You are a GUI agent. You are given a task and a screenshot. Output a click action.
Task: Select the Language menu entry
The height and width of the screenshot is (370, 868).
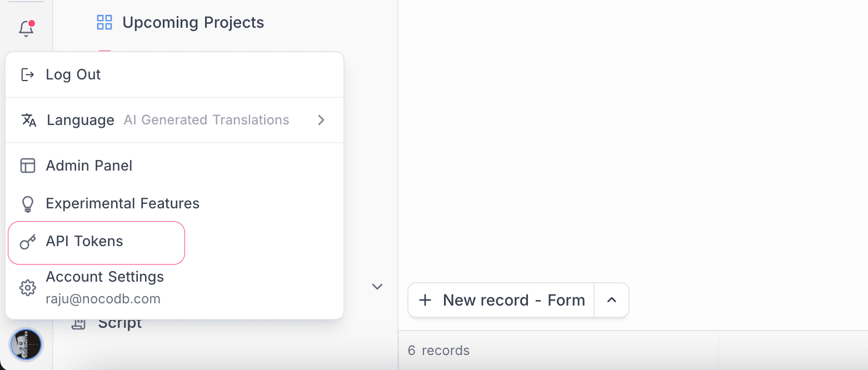[x=81, y=120]
